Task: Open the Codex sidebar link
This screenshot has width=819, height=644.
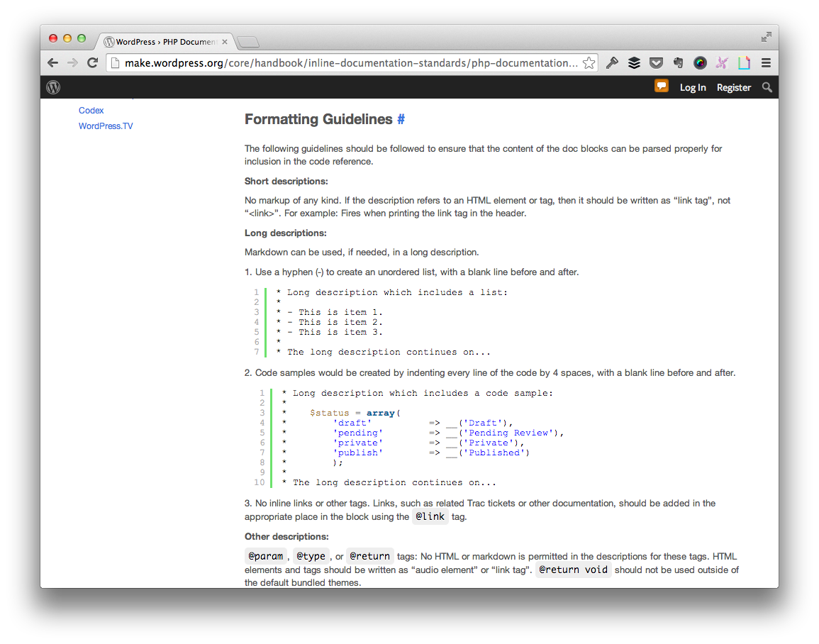Action: coord(91,110)
